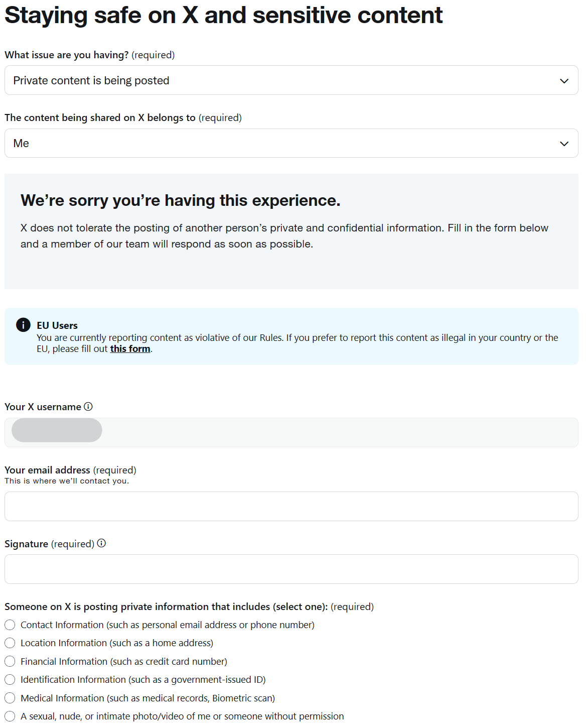Screen dimensions: 588x728
Task: Select the Contact Information radio button
Action: pos(10,625)
